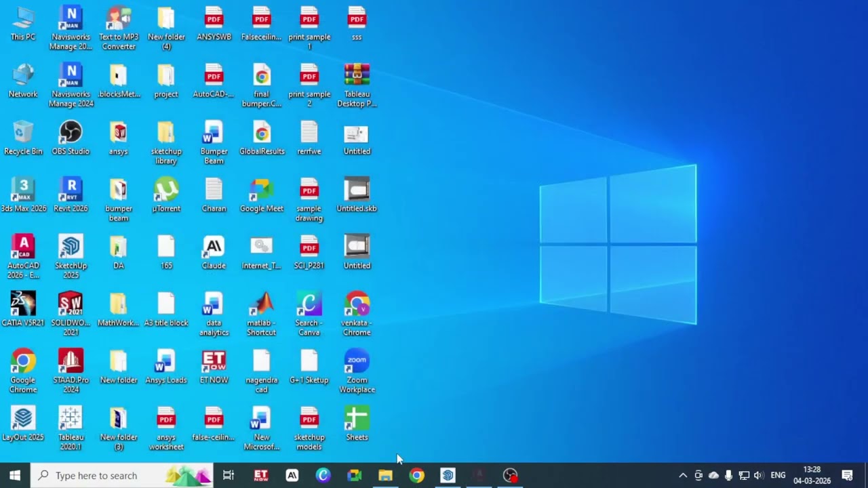Select LayOut 2025 desktop shortcut

[x=23, y=424]
